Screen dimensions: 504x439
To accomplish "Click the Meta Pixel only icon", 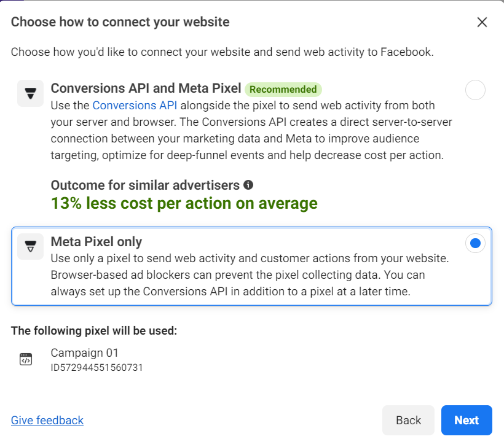I will 31,246.
